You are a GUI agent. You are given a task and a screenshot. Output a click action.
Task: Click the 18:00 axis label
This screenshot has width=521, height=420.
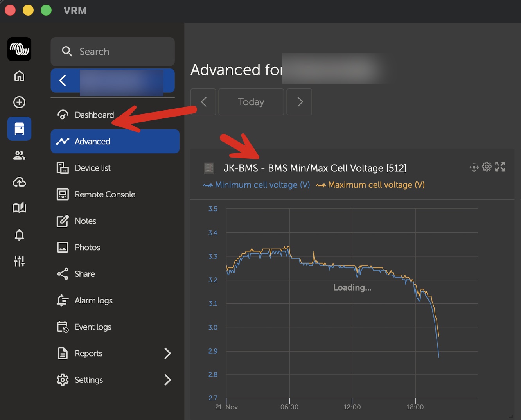(x=415, y=407)
